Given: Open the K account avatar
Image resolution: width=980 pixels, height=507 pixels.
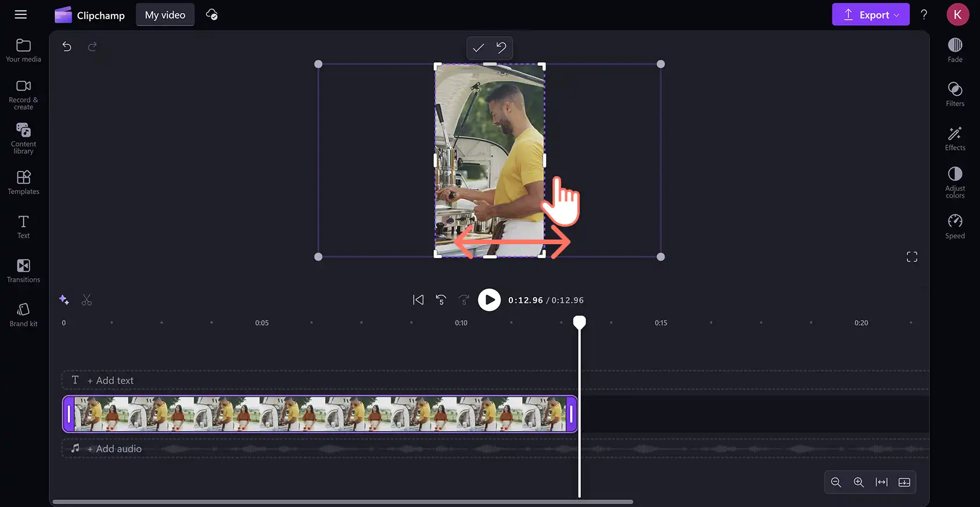Looking at the screenshot, I should click(957, 15).
